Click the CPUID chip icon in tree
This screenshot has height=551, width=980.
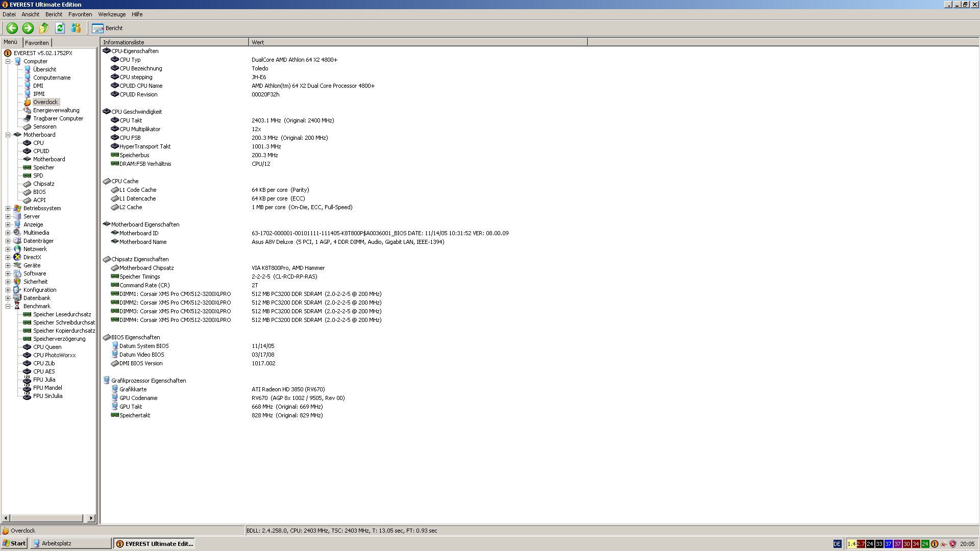click(x=28, y=151)
